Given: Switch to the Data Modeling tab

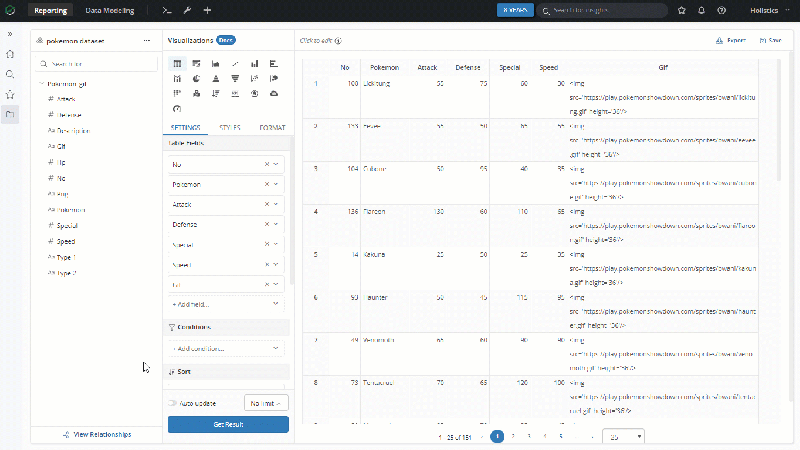Looking at the screenshot, I should point(110,10).
